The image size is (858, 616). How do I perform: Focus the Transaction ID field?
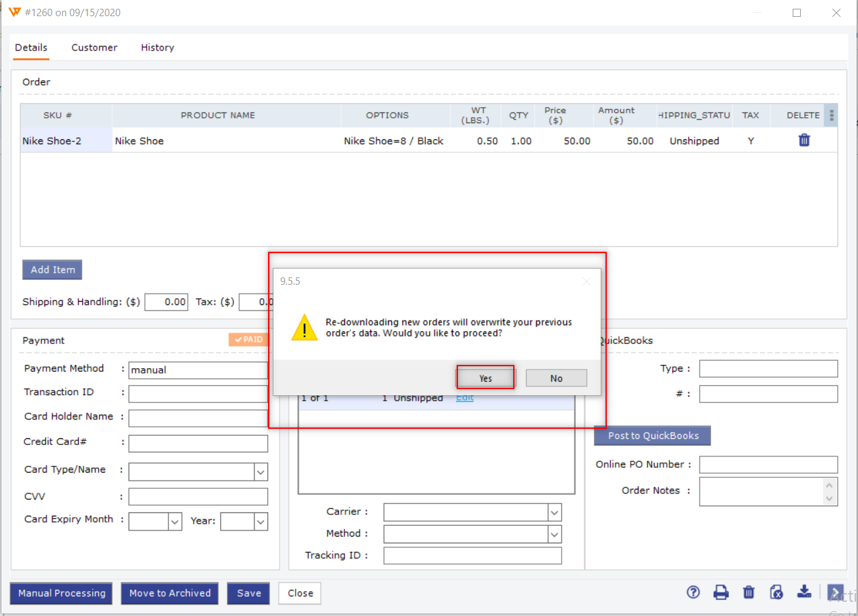tap(198, 394)
